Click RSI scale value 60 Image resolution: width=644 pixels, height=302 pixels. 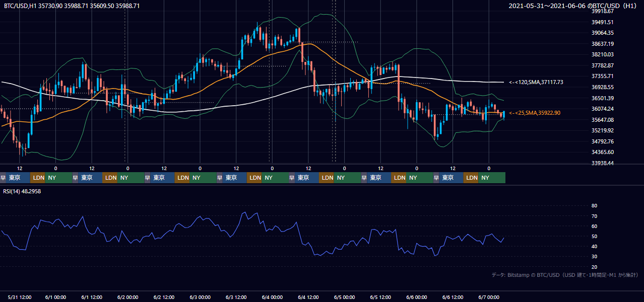click(594, 226)
